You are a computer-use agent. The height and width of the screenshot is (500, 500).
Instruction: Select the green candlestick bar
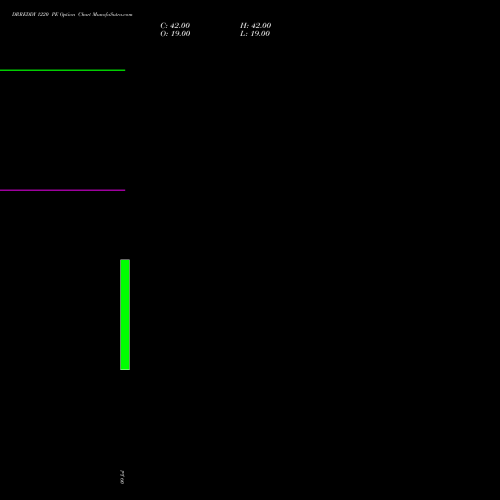click(x=125, y=315)
